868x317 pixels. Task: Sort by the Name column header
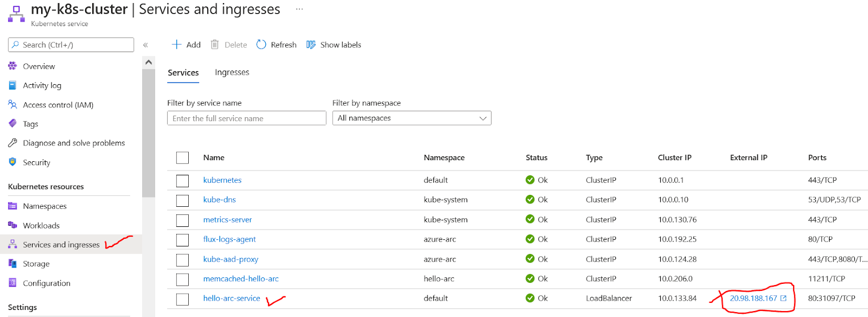[x=214, y=157]
